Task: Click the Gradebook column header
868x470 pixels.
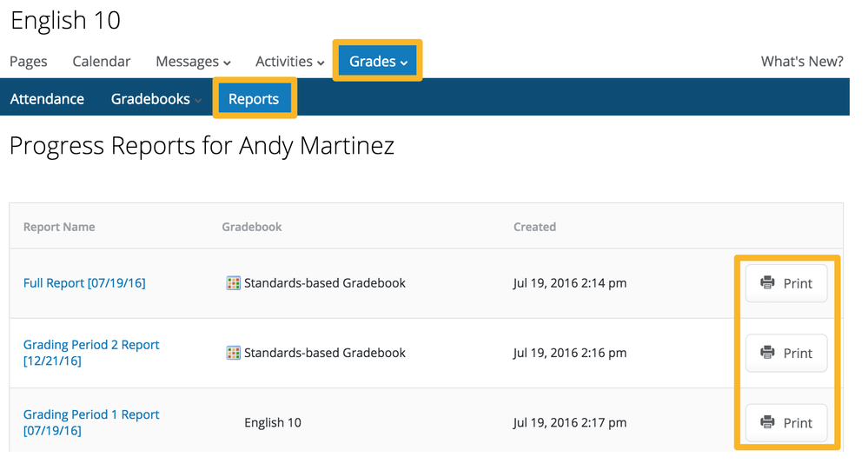Action: click(x=252, y=227)
